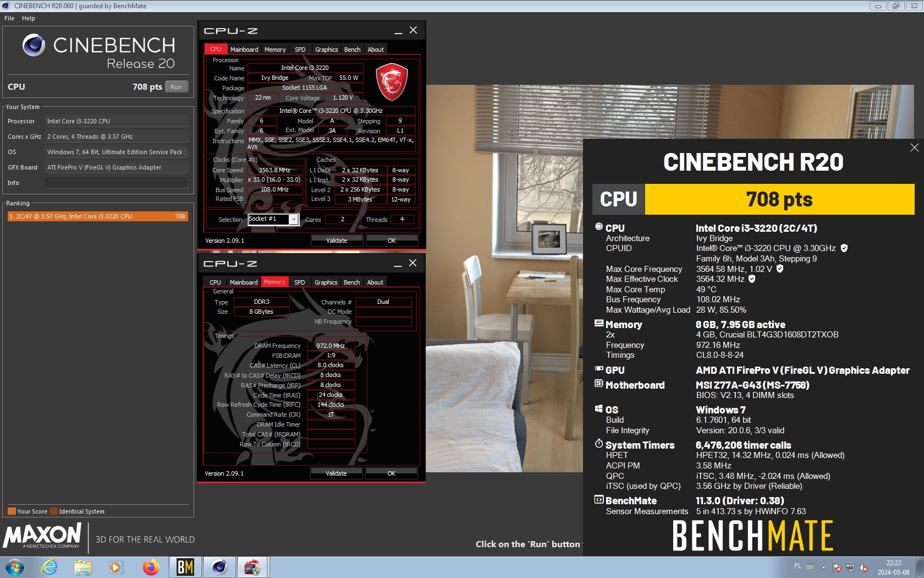Click Validate in lower CPU-Z Memory window
This screenshot has height=578, width=924.
336,473
